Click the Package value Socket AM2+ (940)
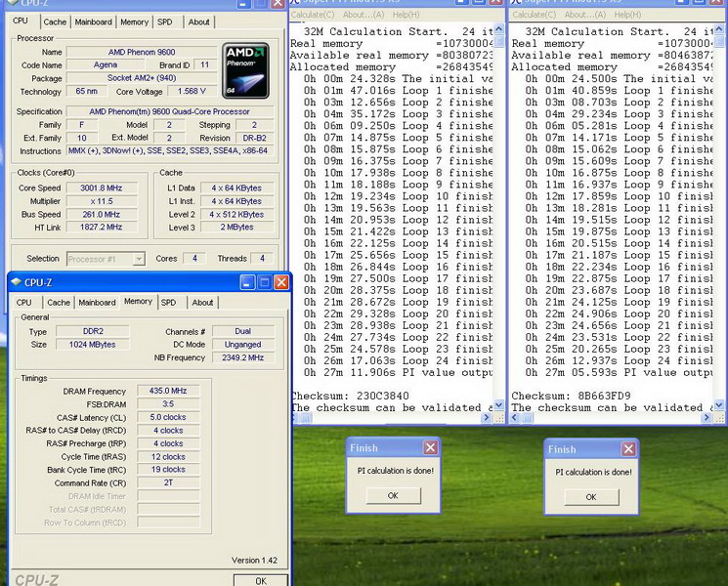The width and height of the screenshot is (728, 586). coord(142,78)
